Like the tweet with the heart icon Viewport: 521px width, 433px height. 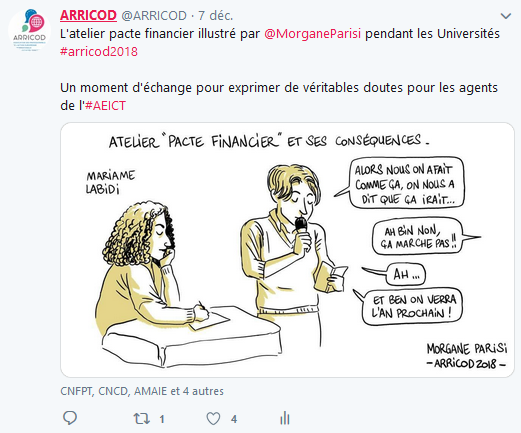tap(213, 419)
